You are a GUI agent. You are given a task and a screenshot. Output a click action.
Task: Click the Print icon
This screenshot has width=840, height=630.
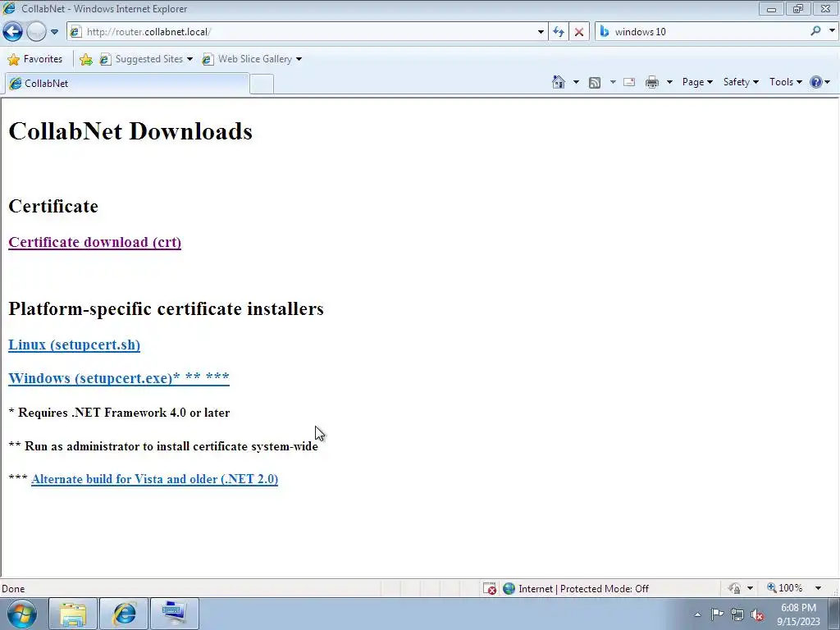pos(652,82)
